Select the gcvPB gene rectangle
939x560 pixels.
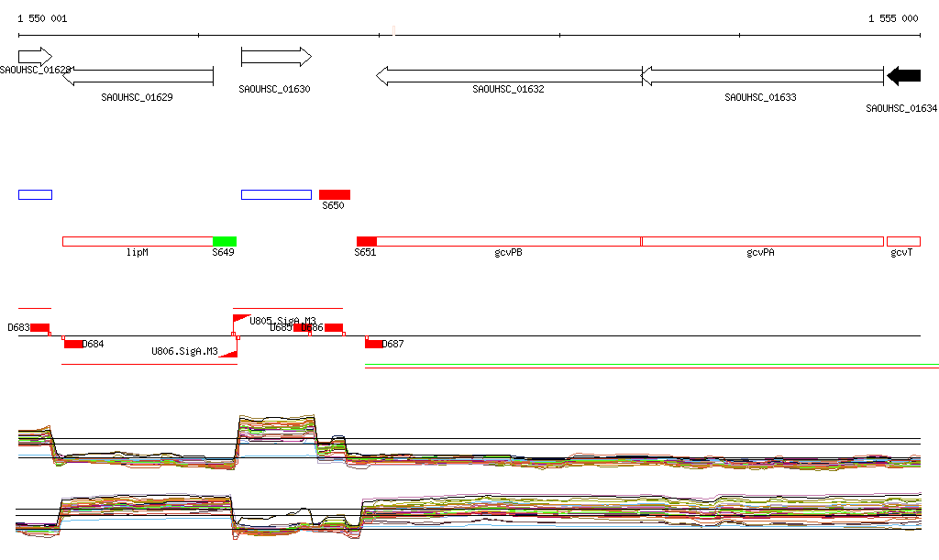pos(508,242)
